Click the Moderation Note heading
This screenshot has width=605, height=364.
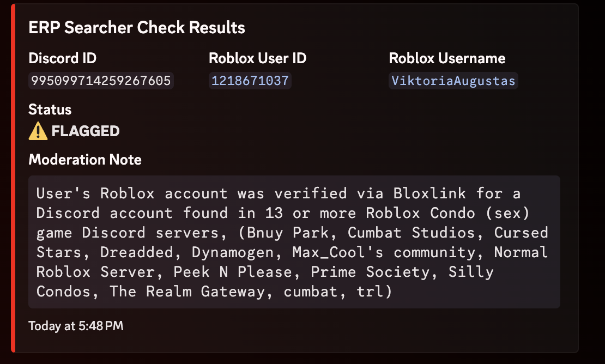point(85,160)
